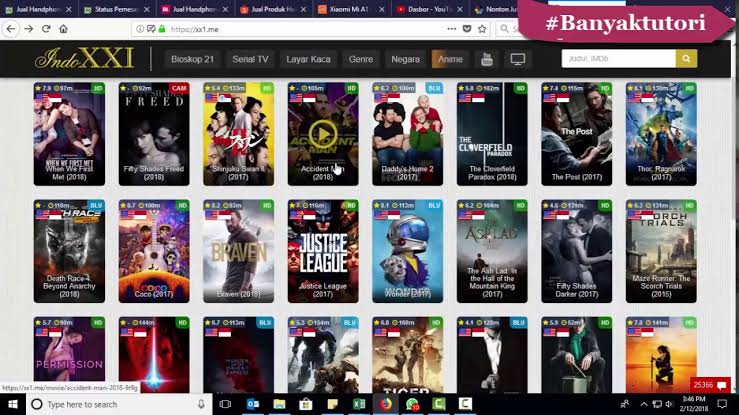Open the Bioskop 21 menu

tap(192, 59)
